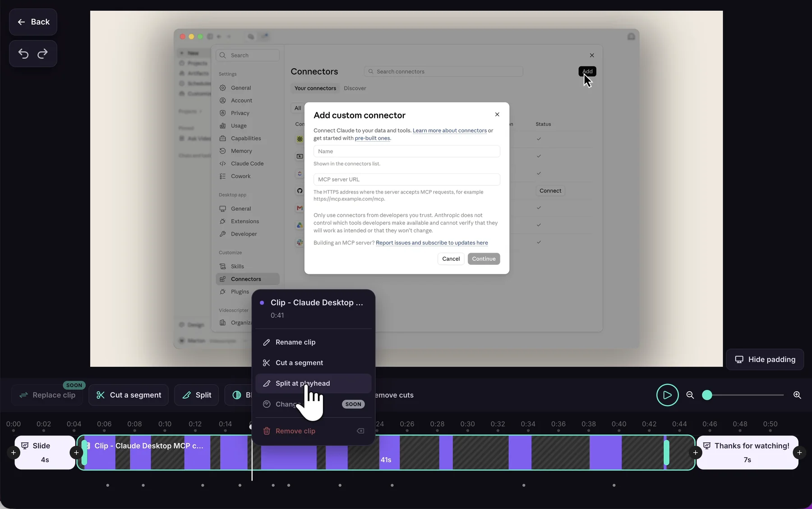Screen dimensions: 812x509
Task: Grab the clip's left trim handle
Action: coord(84,452)
